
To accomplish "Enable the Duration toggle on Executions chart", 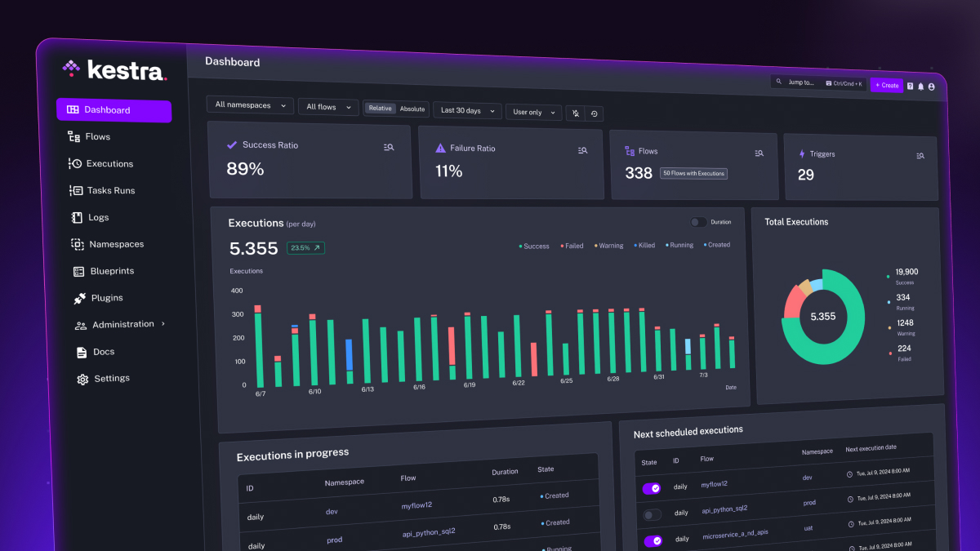I will [x=699, y=221].
